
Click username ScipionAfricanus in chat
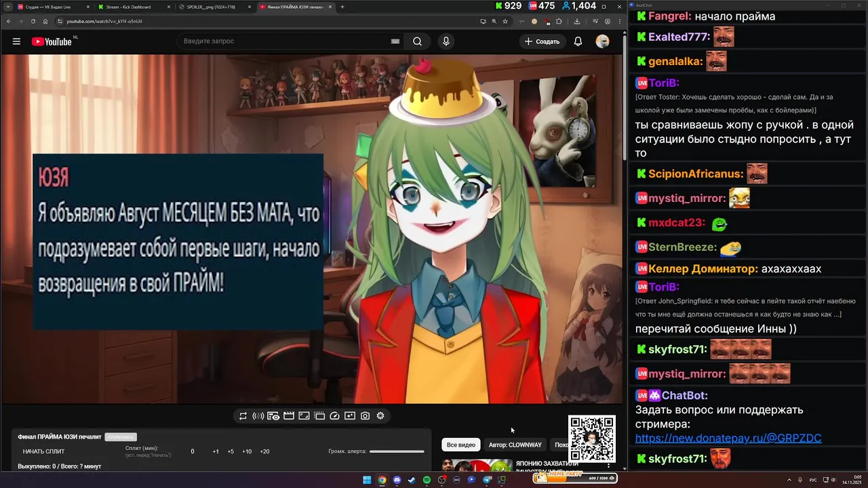coord(696,174)
